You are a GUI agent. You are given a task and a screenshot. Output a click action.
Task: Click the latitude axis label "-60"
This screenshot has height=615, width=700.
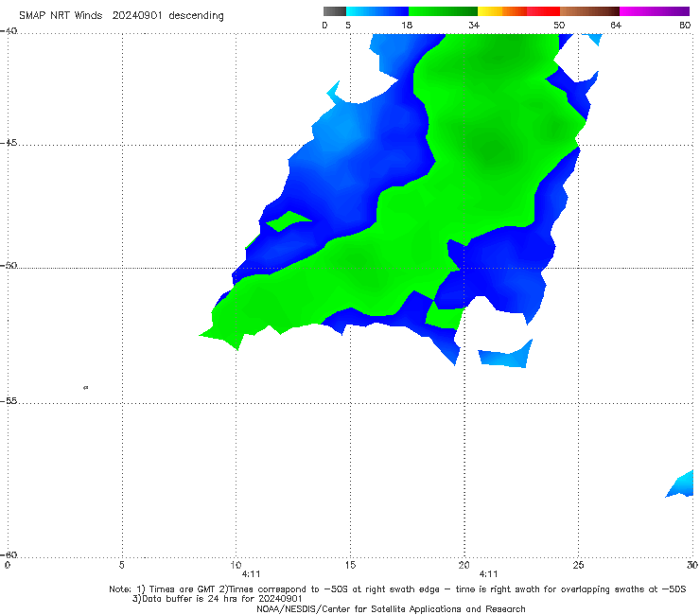pyautogui.click(x=9, y=554)
